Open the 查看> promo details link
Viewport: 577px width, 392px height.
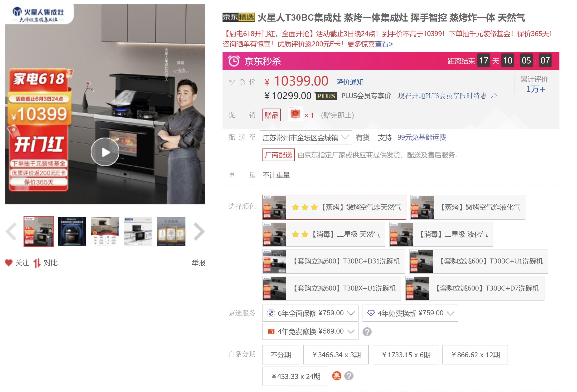click(384, 44)
